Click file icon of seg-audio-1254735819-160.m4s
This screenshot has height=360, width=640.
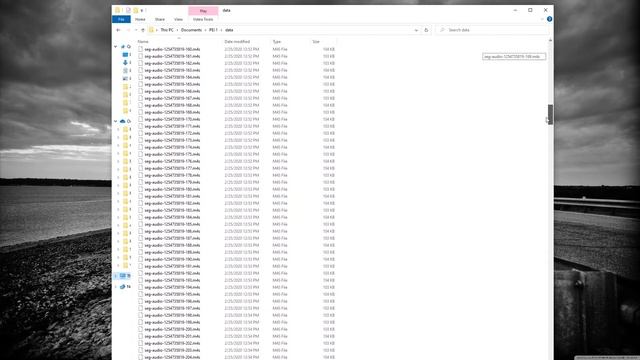[140, 49]
